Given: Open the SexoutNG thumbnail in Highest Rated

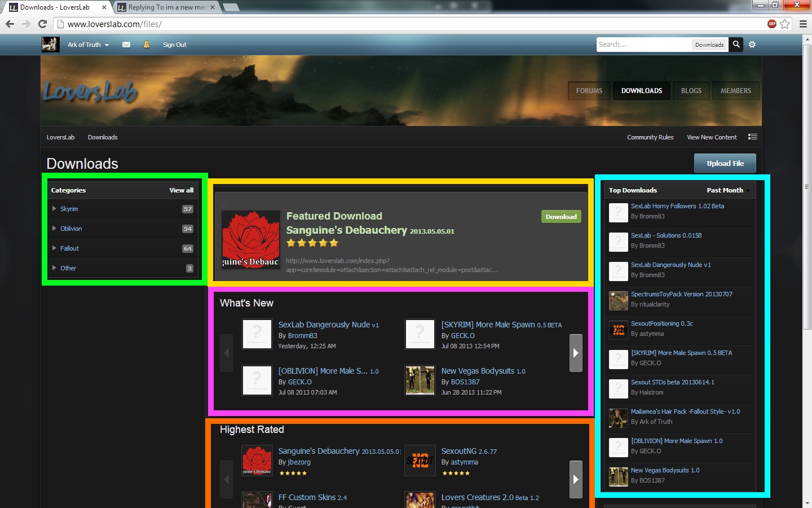Looking at the screenshot, I should pos(420,460).
